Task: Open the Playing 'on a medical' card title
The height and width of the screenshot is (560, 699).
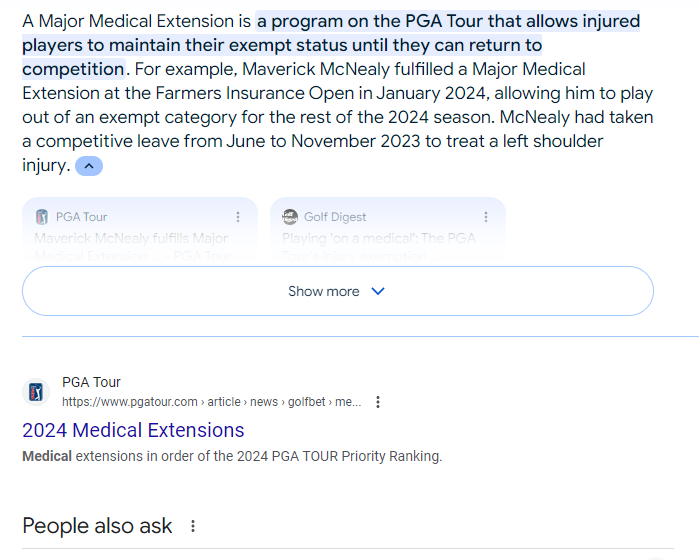Action: point(379,239)
